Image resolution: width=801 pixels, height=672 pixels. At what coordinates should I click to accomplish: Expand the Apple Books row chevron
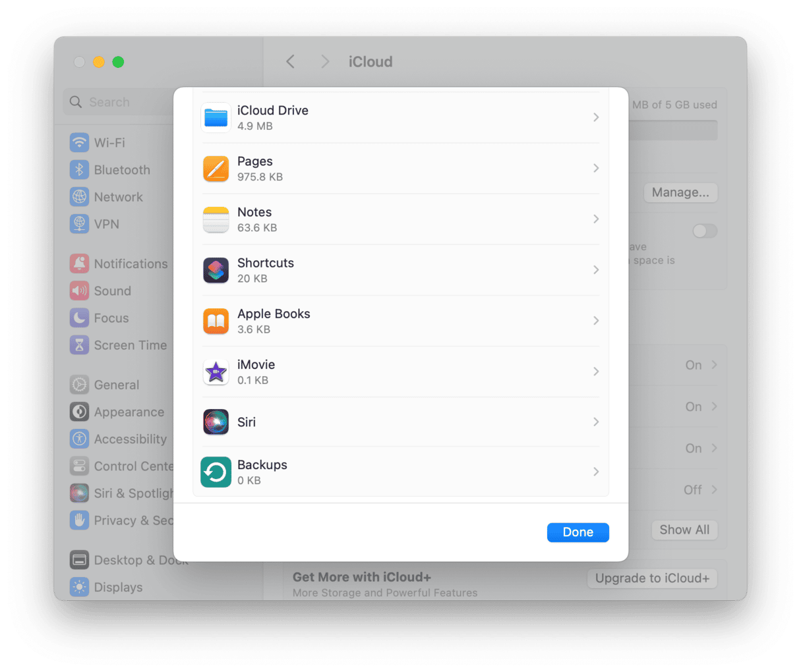pyautogui.click(x=596, y=320)
